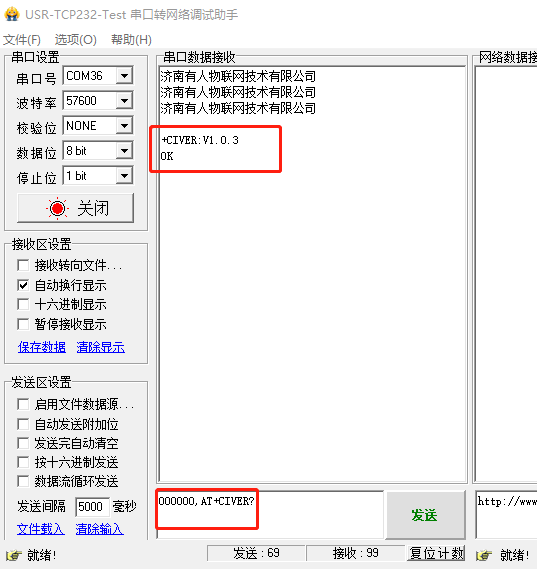Screen dimensions: 537x569
Task: Click the green 发送 send button
Action: (425, 515)
